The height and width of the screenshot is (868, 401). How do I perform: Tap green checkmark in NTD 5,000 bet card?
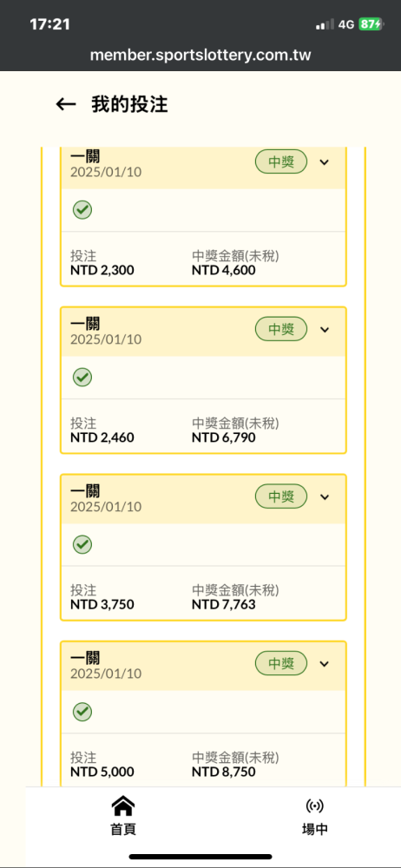tap(82, 712)
